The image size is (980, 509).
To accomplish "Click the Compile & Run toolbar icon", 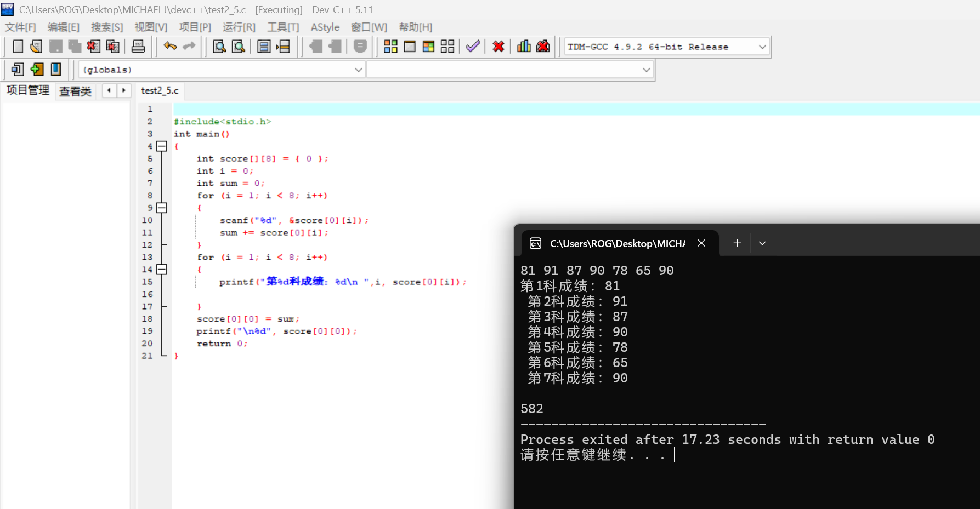I will click(x=429, y=47).
